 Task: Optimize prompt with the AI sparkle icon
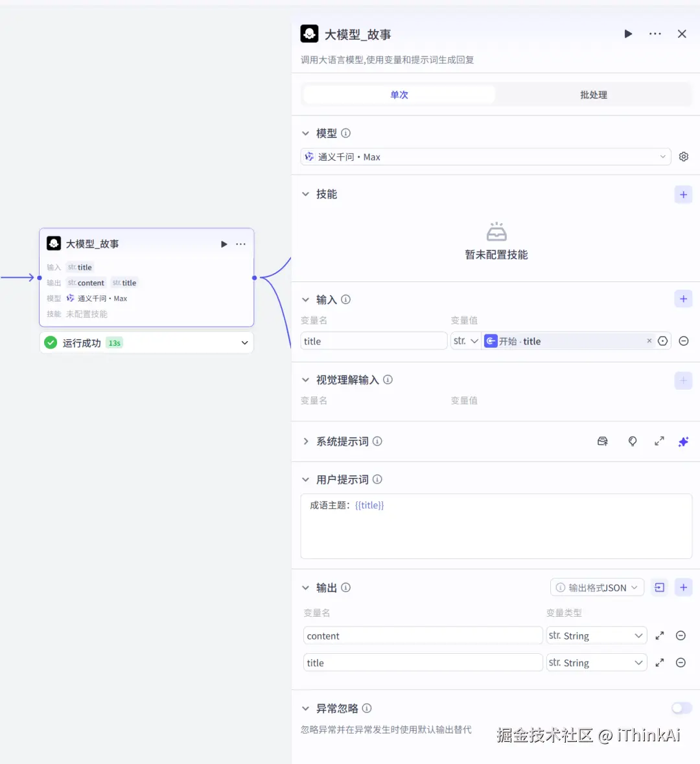point(683,441)
